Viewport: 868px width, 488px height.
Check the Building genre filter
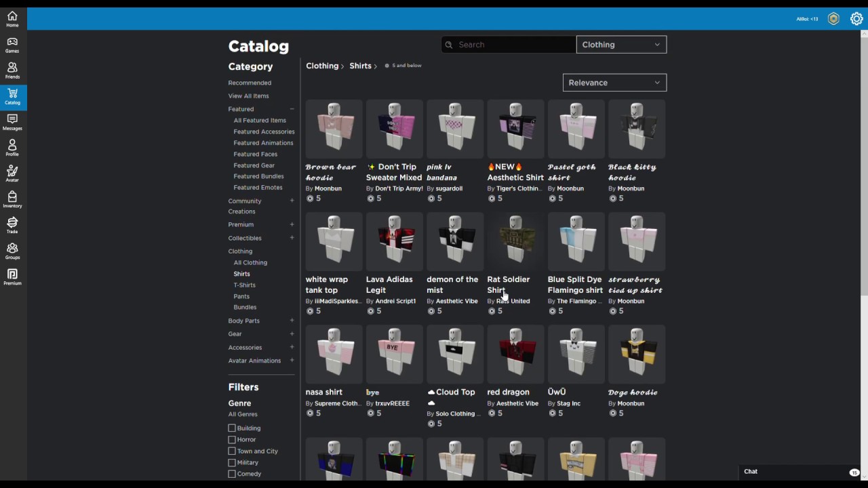[x=232, y=428]
